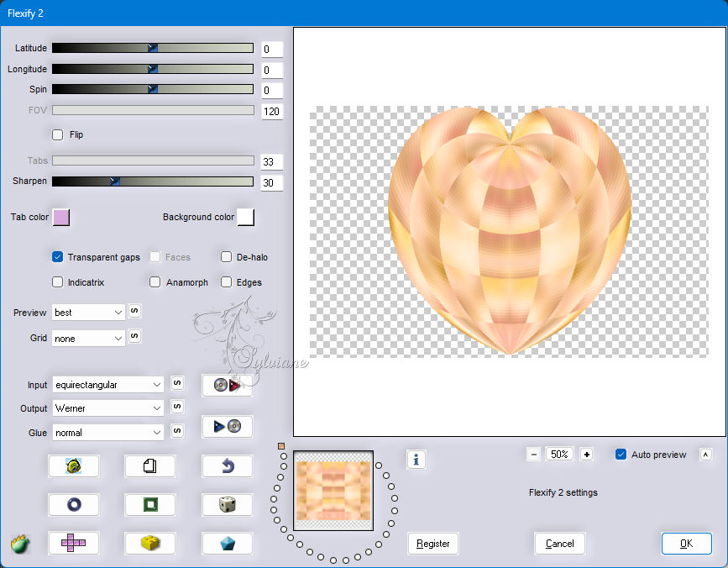This screenshot has width=728, height=568.
Task: Open the Background color swatch
Action: click(246, 217)
